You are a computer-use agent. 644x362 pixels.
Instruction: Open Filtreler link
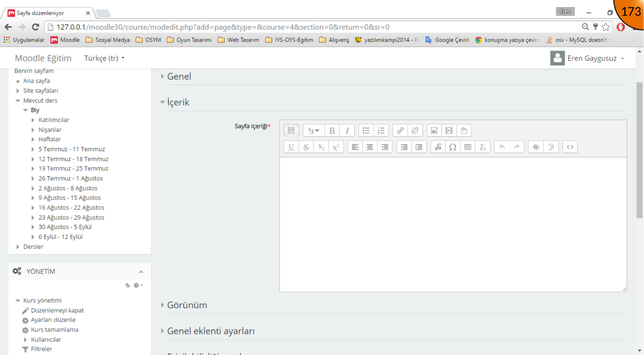click(x=41, y=349)
